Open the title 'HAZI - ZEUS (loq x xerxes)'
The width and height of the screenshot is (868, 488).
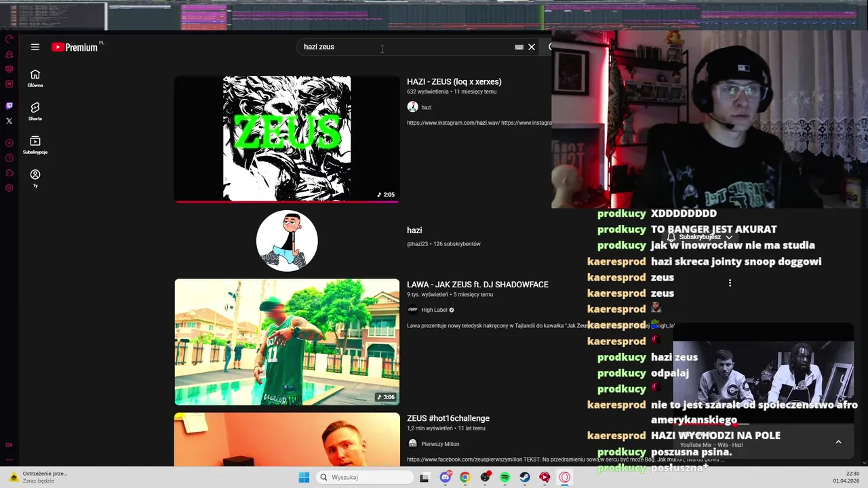tap(454, 81)
